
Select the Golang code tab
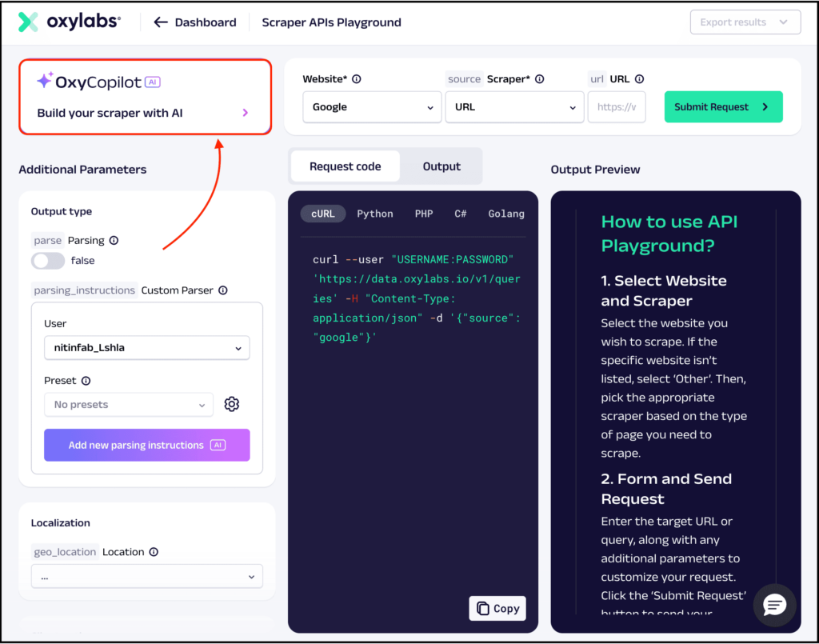506,214
